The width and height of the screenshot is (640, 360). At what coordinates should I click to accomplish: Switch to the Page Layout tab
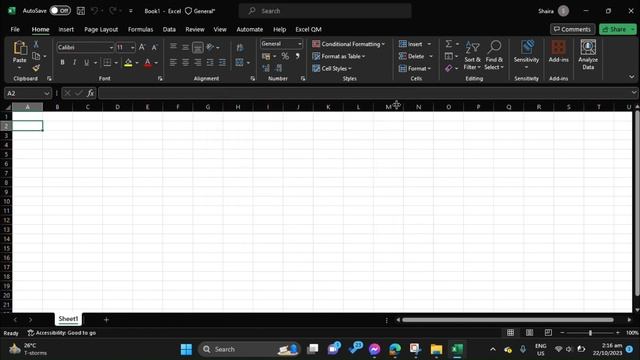[101, 29]
